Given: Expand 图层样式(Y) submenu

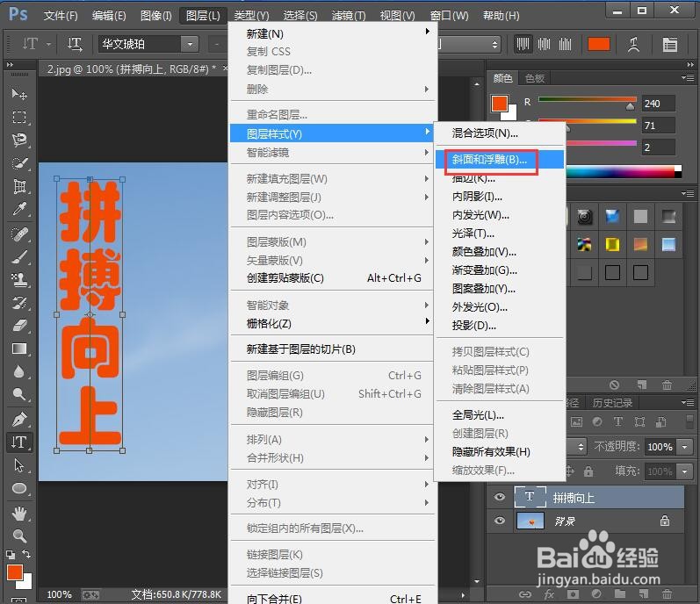Looking at the screenshot, I should click(x=333, y=133).
